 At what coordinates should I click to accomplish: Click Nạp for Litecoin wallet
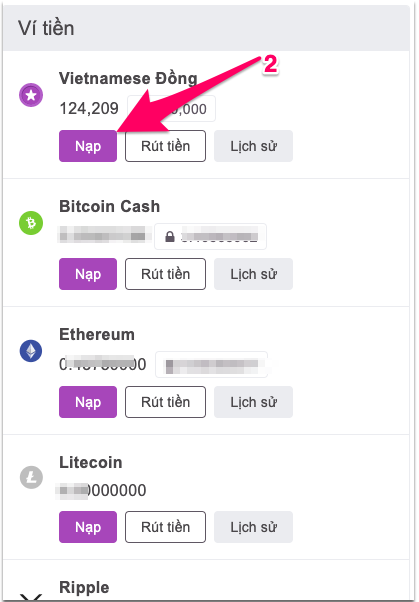tap(88, 527)
